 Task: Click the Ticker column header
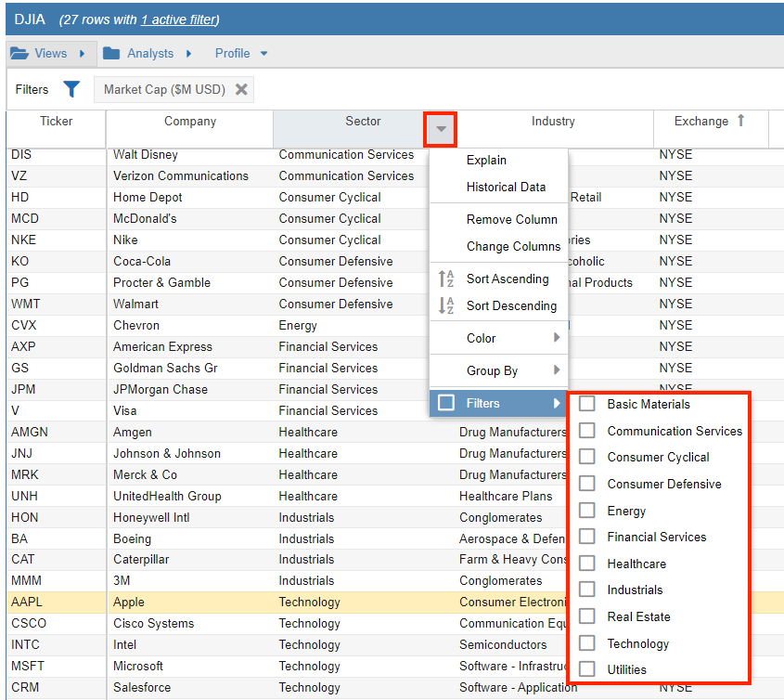(x=56, y=122)
